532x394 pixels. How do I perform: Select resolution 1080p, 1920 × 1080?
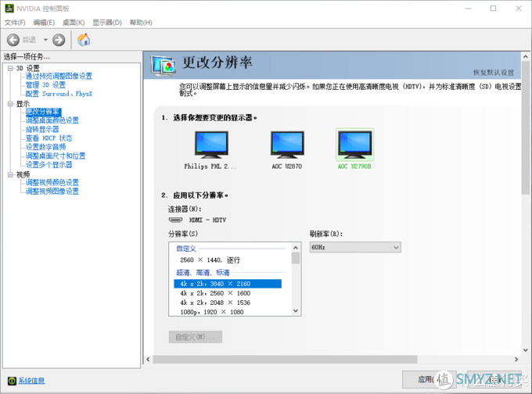click(228, 312)
